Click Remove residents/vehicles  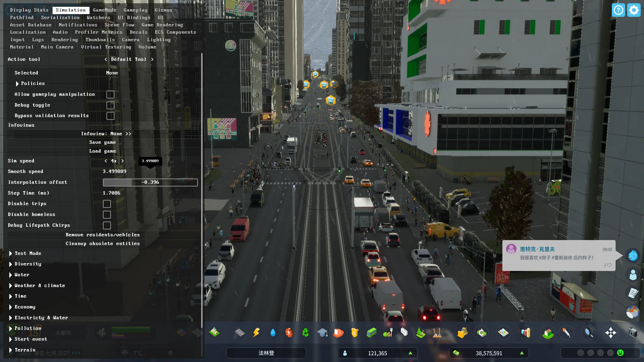point(103,235)
